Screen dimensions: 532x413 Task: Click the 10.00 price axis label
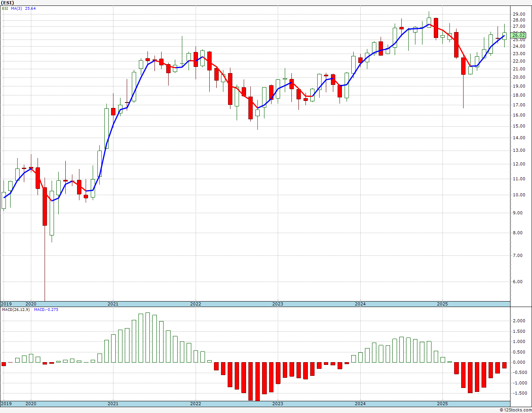click(x=519, y=195)
